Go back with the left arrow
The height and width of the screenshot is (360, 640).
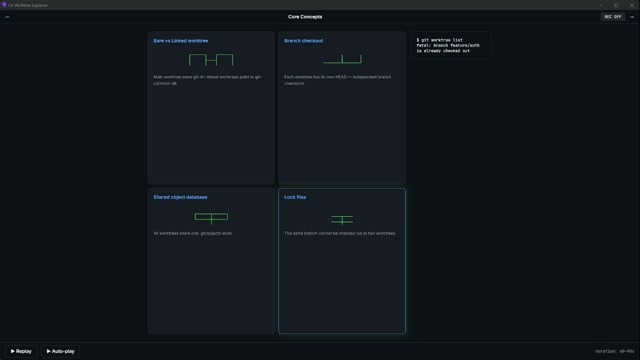point(7,17)
